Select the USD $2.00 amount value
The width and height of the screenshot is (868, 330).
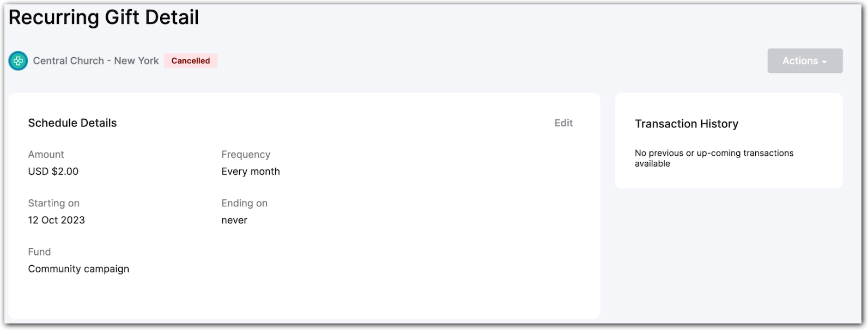point(53,171)
